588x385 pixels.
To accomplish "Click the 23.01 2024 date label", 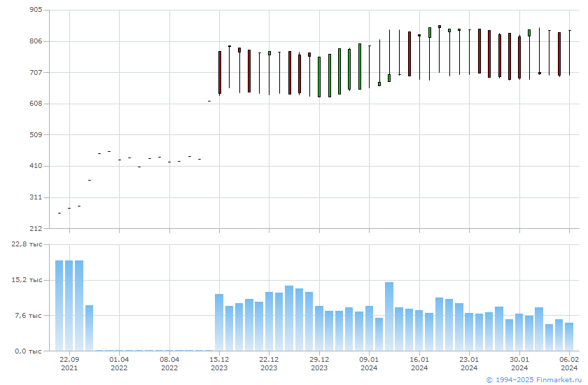I will (469, 363).
